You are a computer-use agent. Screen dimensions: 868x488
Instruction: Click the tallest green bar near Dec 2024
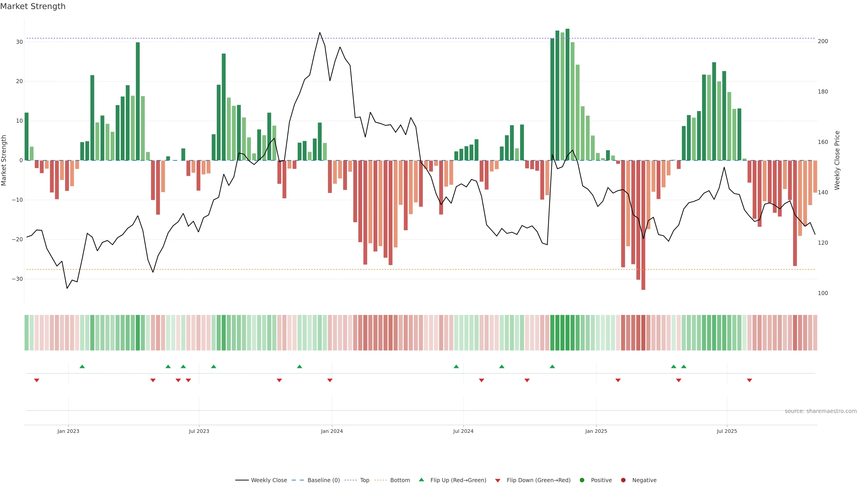(567, 94)
